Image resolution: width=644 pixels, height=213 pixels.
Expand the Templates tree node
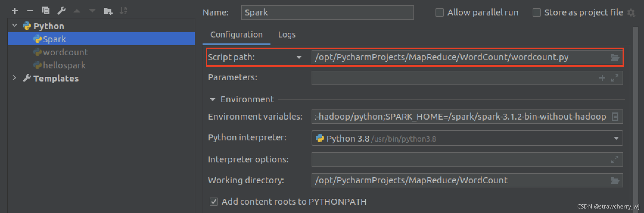(x=14, y=78)
